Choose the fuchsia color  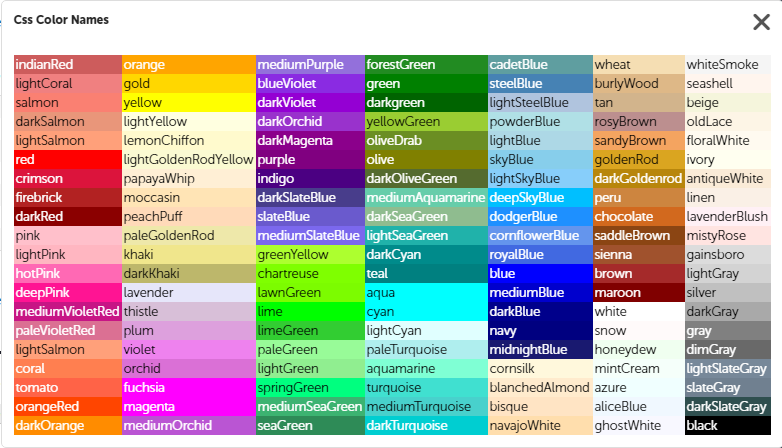[189, 387]
